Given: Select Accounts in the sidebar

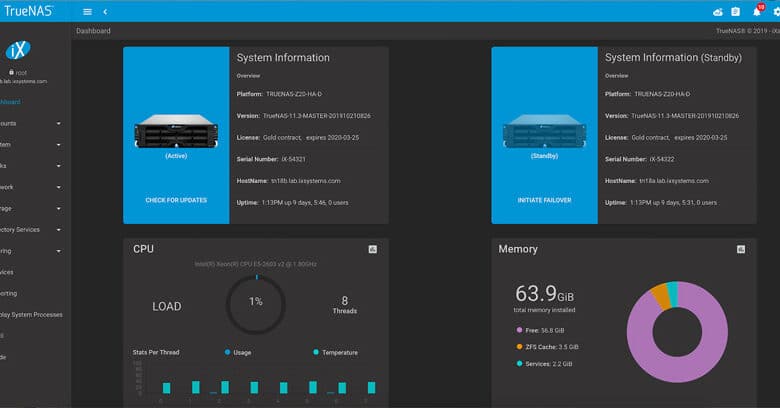Looking at the screenshot, I should tap(8, 123).
